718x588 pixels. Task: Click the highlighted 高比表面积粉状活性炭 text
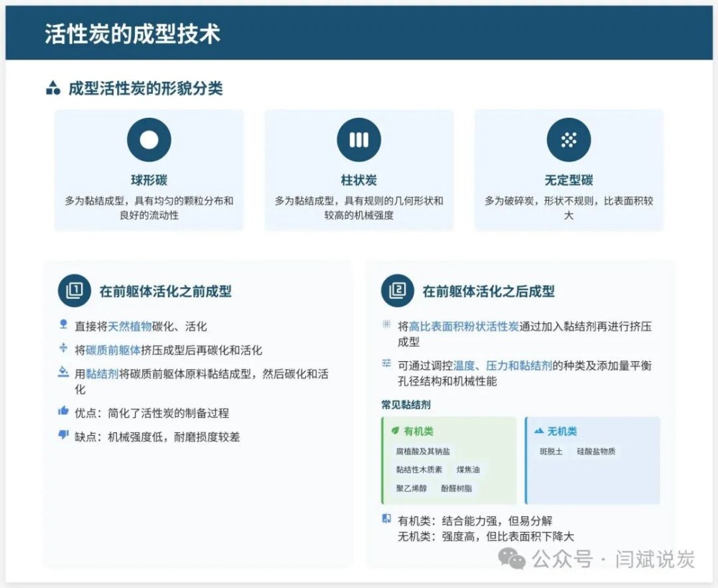pyautogui.click(x=464, y=327)
